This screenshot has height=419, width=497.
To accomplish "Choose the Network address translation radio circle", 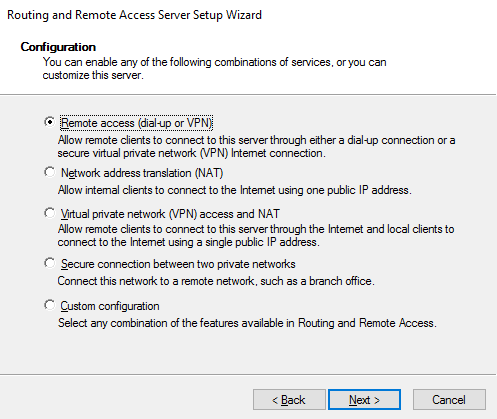I will coord(49,172).
